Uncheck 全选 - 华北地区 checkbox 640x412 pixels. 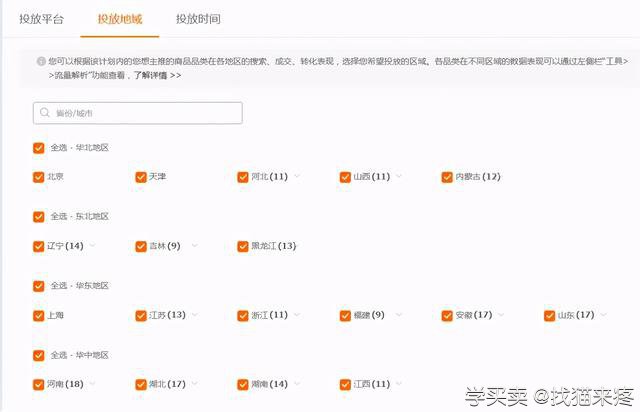pos(38,148)
